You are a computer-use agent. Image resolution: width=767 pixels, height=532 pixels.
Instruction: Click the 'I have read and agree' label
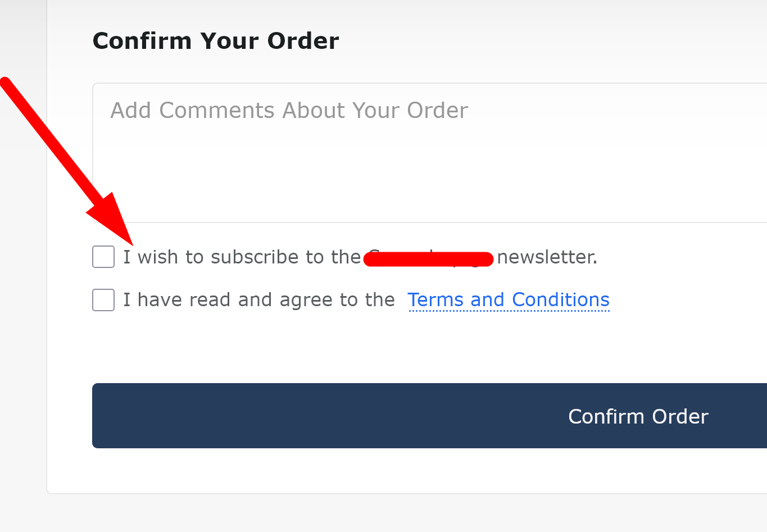[x=259, y=300]
